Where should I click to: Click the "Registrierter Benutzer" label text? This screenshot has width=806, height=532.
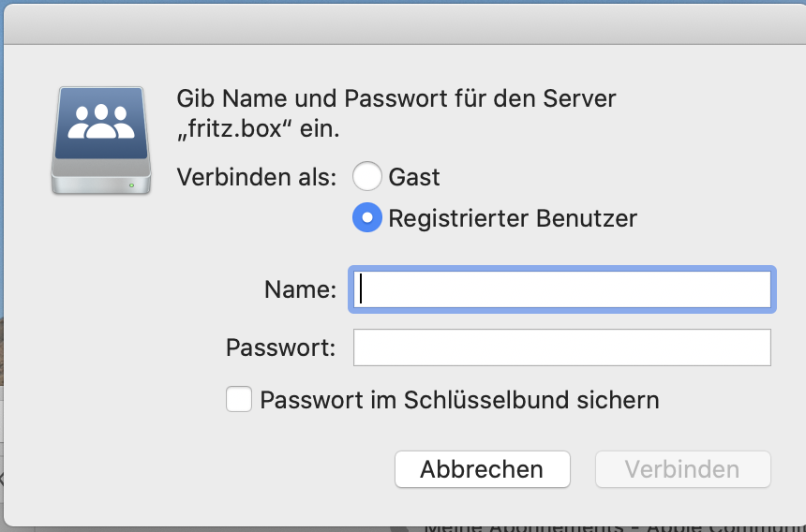coord(512,218)
